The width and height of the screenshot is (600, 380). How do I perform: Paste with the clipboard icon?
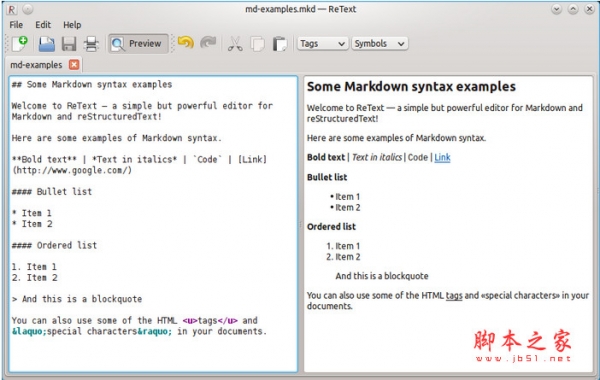pos(280,44)
